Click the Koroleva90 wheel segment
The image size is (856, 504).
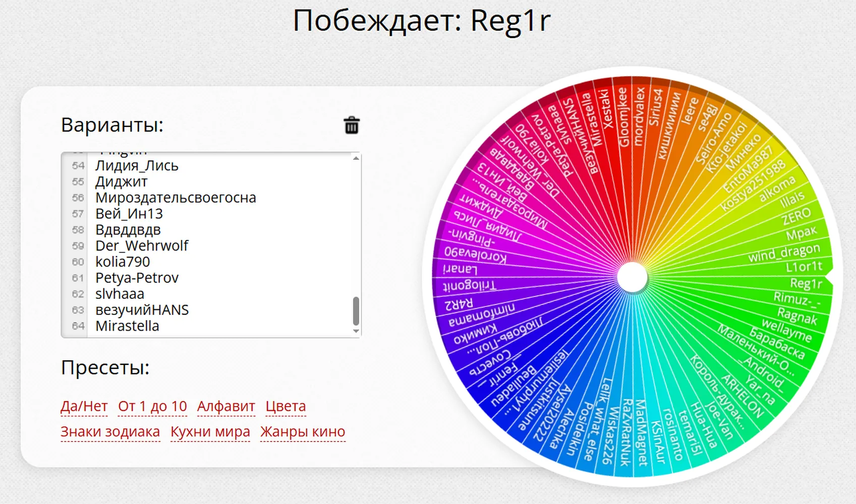(475, 255)
